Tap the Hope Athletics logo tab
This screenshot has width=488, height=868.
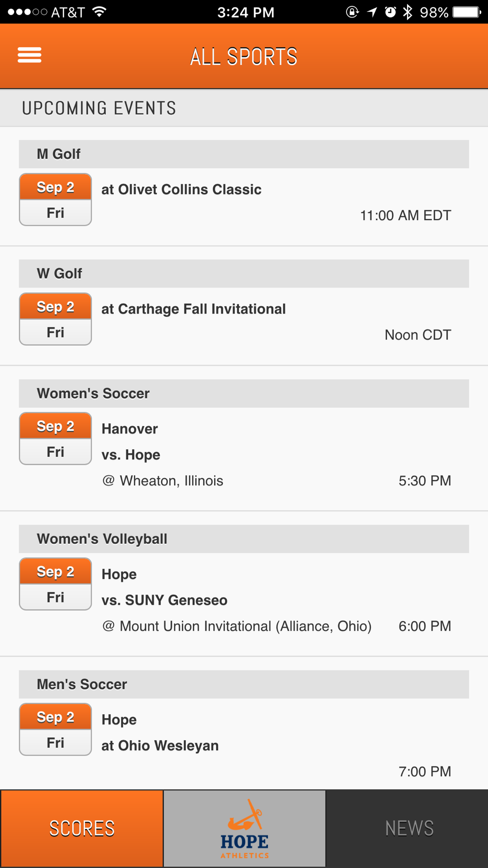(244, 828)
